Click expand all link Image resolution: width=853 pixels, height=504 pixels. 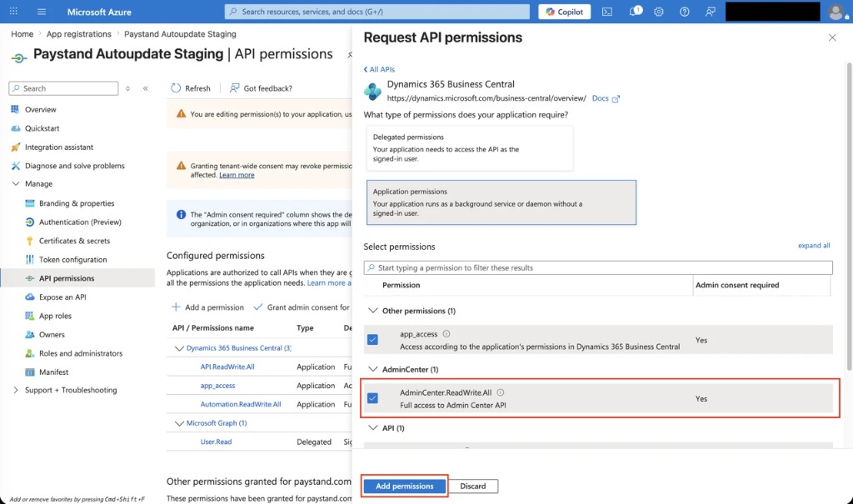click(814, 246)
